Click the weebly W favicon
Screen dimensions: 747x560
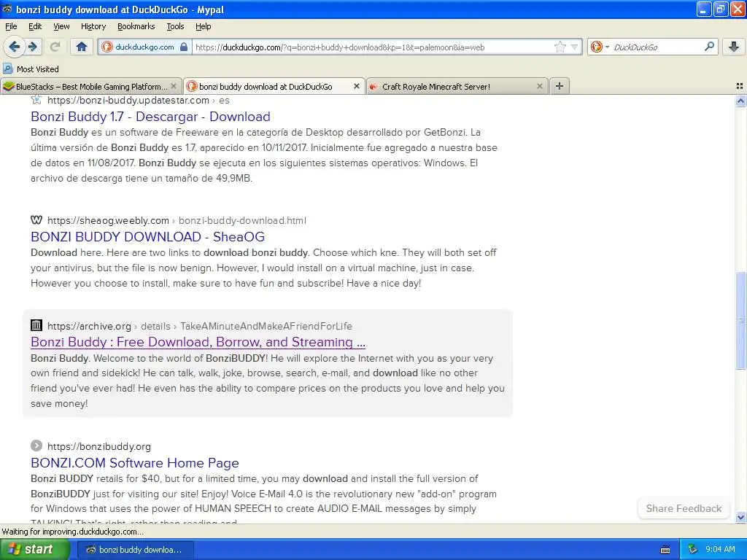(x=36, y=220)
